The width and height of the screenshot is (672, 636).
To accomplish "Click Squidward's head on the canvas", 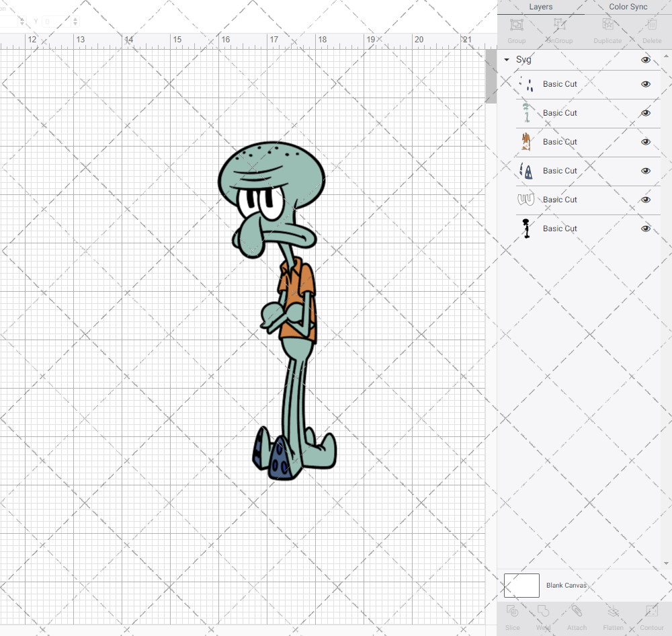I will pyautogui.click(x=271, y=176).
